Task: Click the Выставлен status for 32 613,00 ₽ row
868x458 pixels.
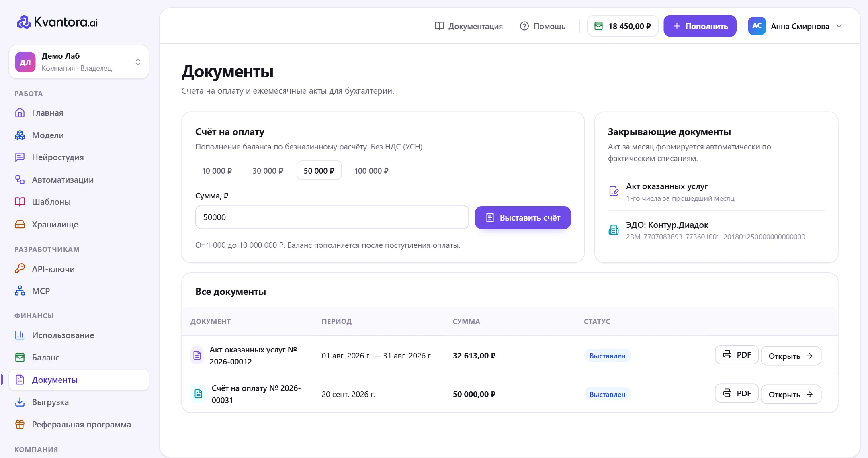Action: pyautogui.click(x=607, y=356)
